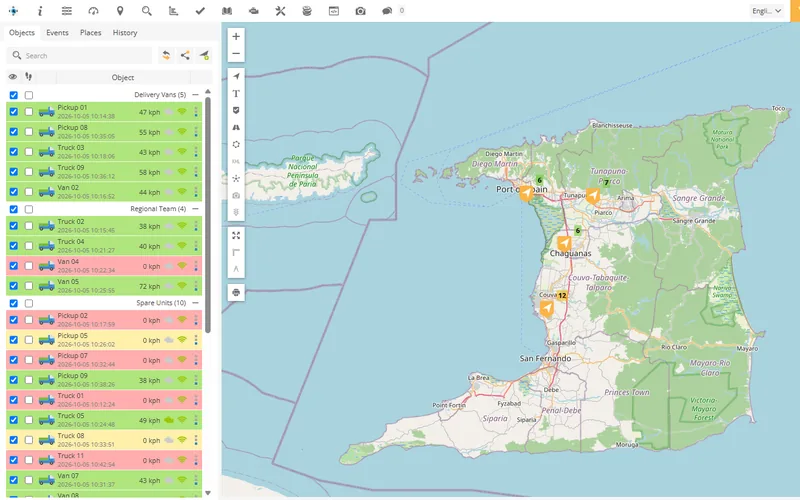The width and height of the screenshot is (800, 500).
Task: Click the add object arrow icon
Action: tap(204, 55)
